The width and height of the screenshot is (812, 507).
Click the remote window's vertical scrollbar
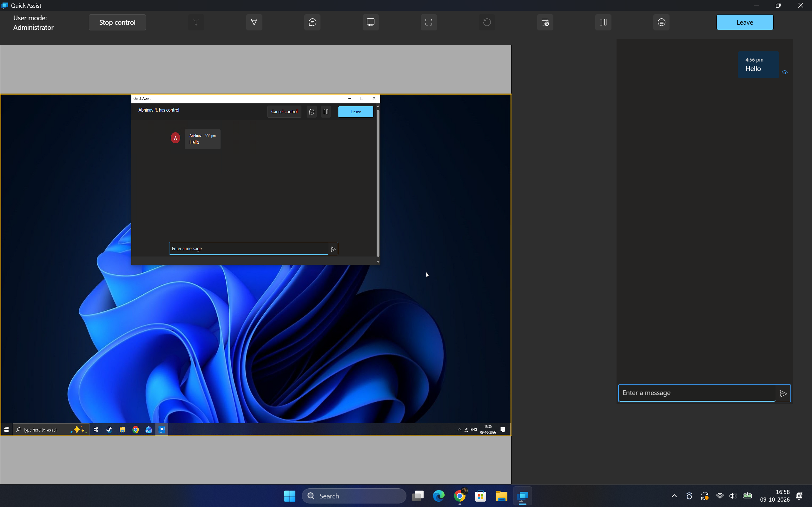click(x=378, y=183)
